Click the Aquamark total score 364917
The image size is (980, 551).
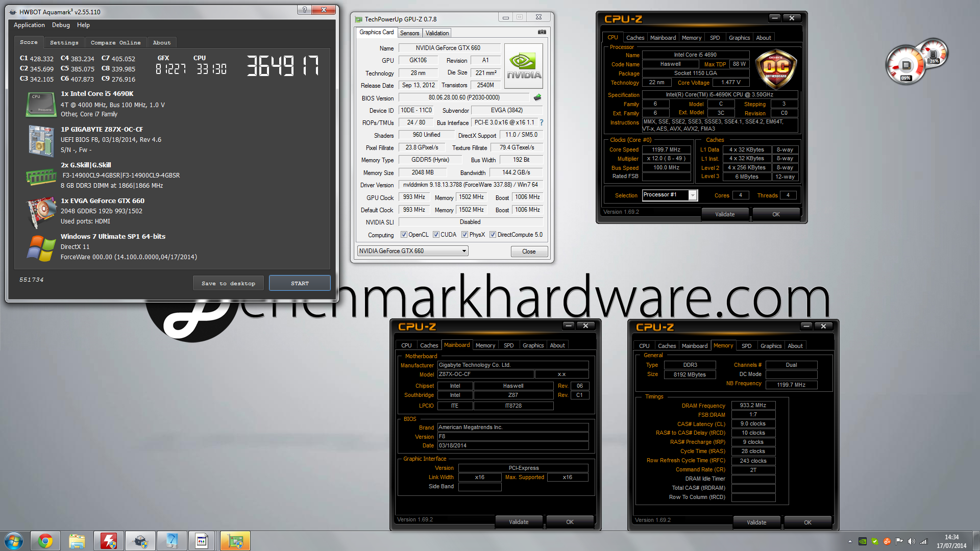click(x=283, y=66)
